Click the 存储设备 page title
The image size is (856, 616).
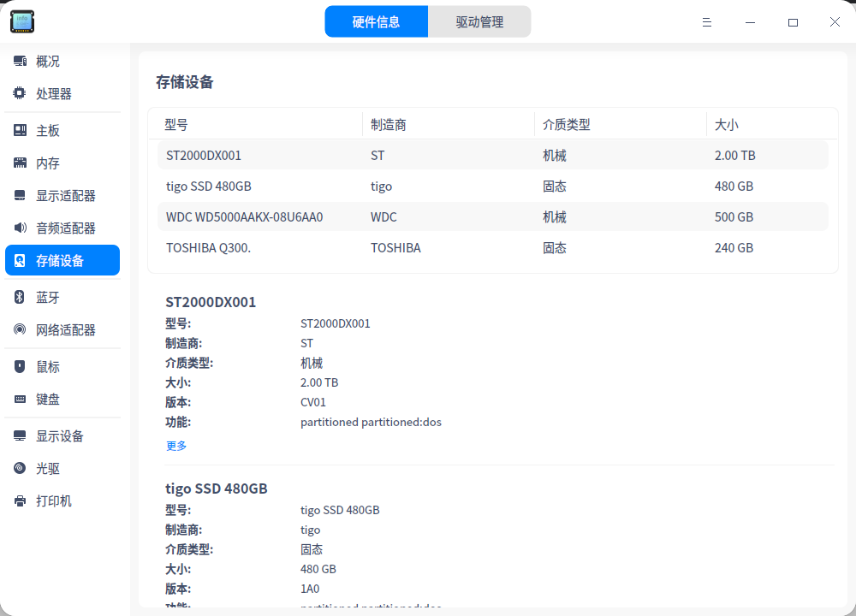click(185, 82)
